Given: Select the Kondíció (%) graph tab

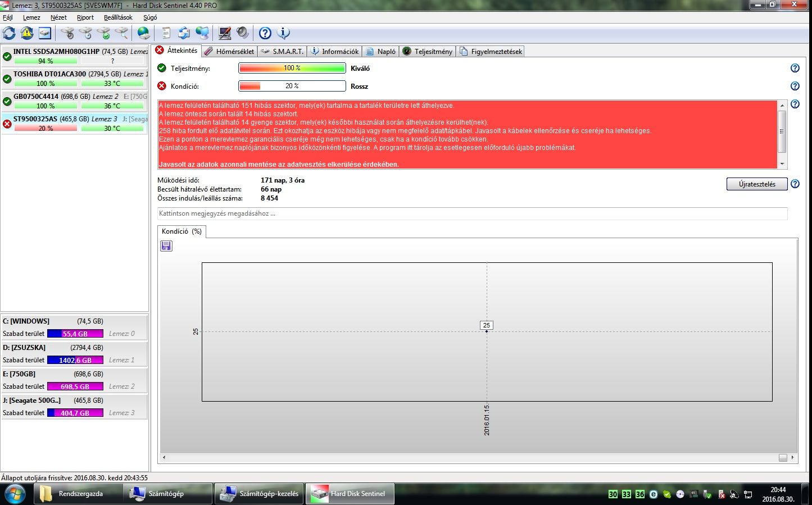Looking at the screenshot, I should 182,231.
